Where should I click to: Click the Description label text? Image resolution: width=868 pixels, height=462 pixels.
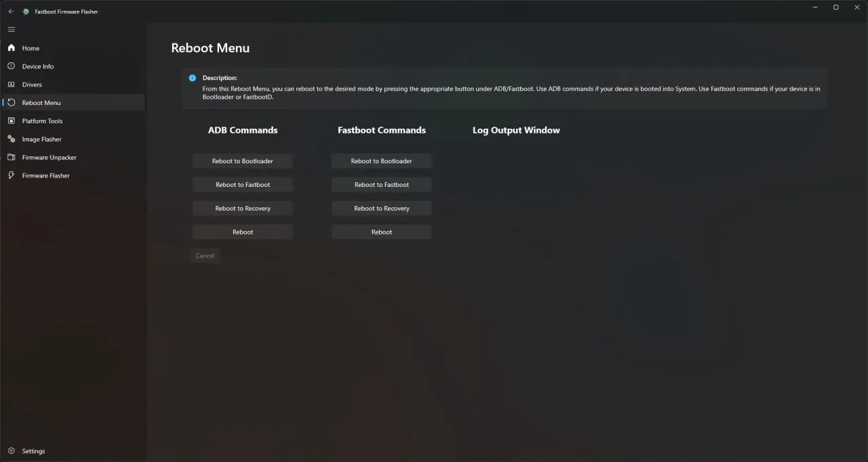click(220, 78)
